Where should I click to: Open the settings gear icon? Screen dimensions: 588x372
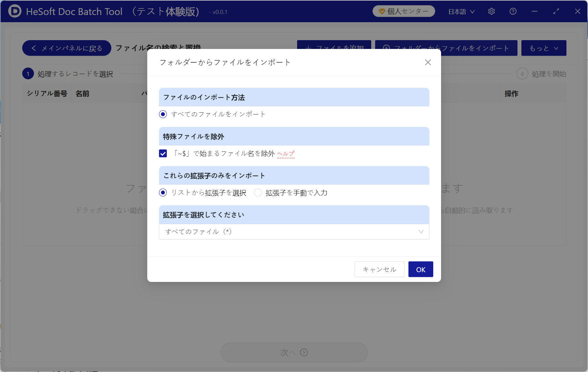coord(491,11)
